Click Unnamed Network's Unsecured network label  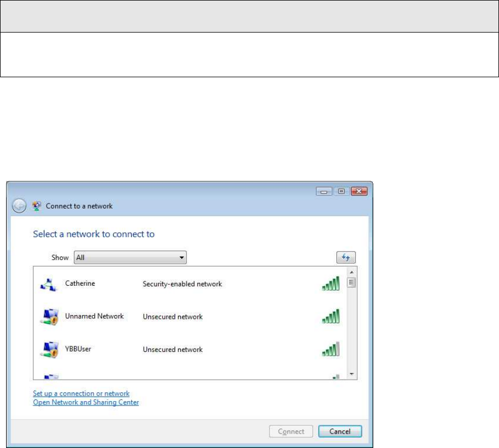coord(173,317)
